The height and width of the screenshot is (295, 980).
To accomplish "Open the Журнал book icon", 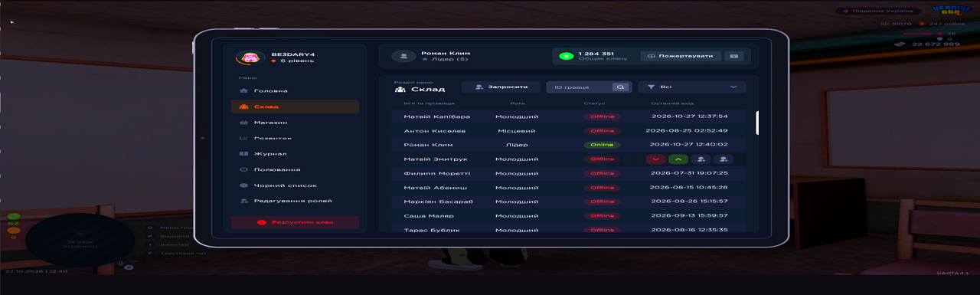I will click(x=243, y=154).
